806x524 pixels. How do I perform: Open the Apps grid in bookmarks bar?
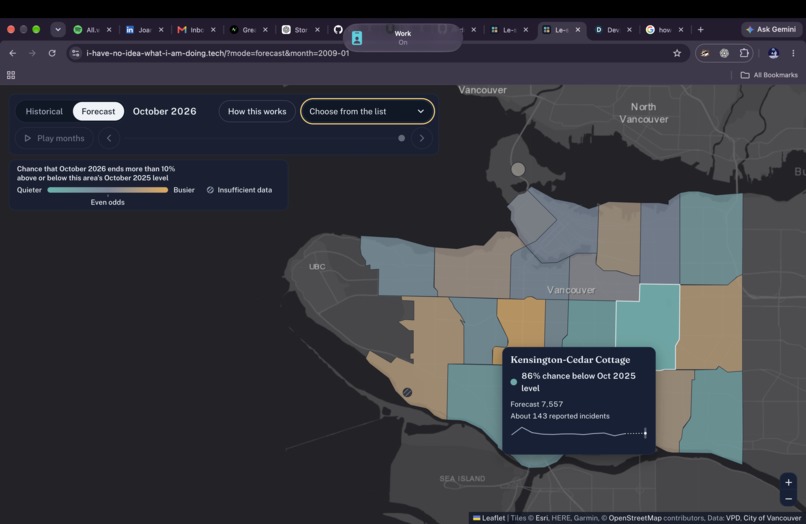pyautogui.click(x=11, y=75)
